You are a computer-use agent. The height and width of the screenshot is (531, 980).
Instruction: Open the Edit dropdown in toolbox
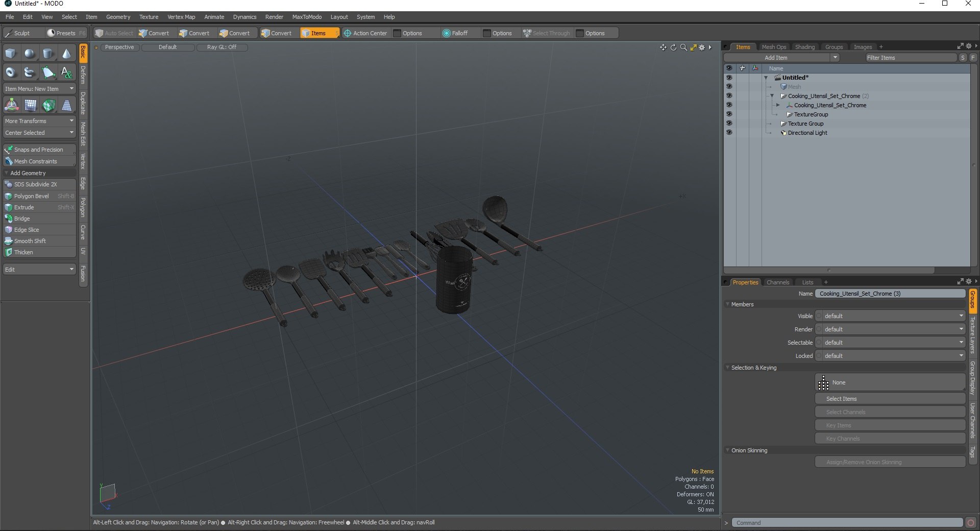click(x=39, y=270)
